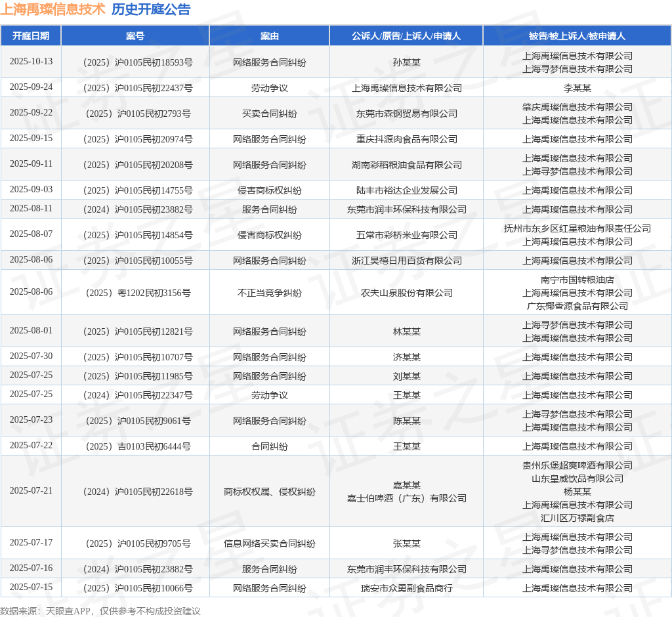Image resolution: width=672 pixels, height=617 pixels.
Task: Click the date 2025-08-11
Action: point(31,208)
